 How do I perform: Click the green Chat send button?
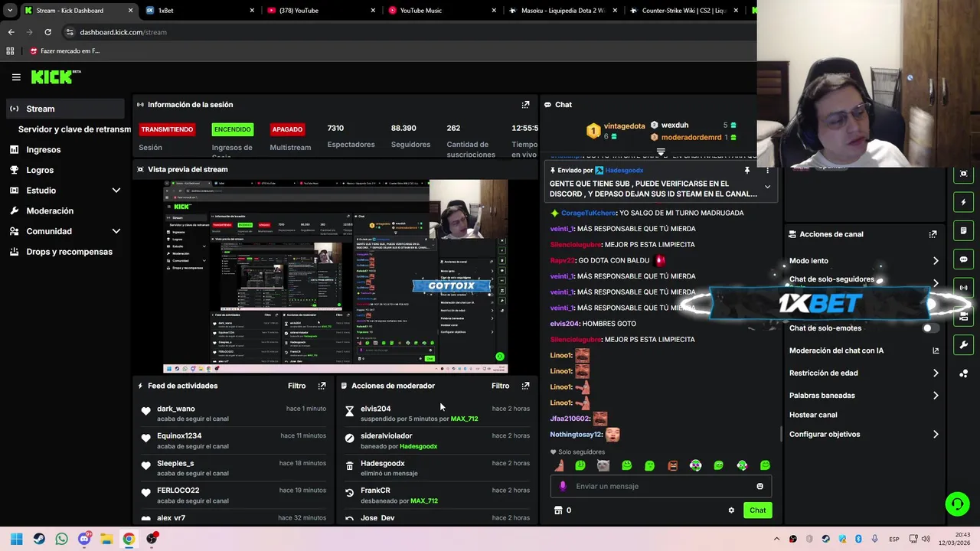click(x=757, y=510)
